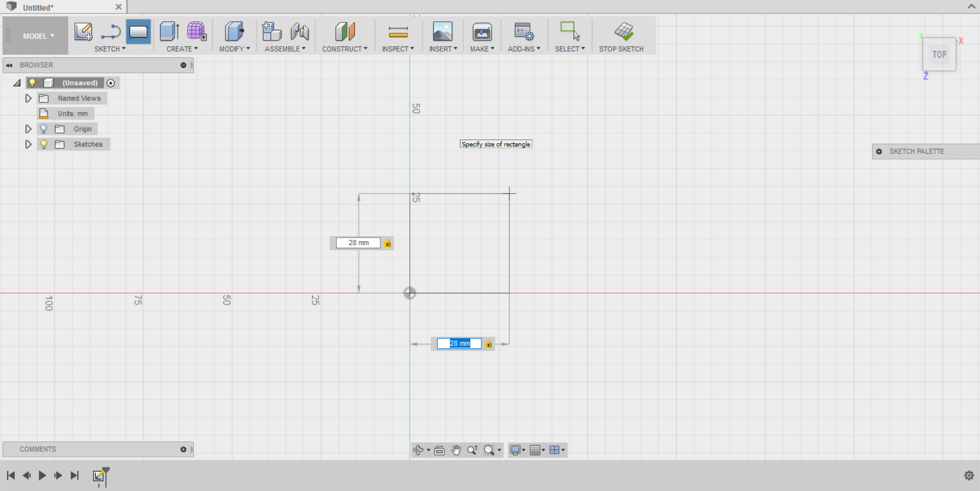Toggle lock on horizontal 28 mm dimension
Viewport: 980px width, 491px height.
[x=488, y=344]
